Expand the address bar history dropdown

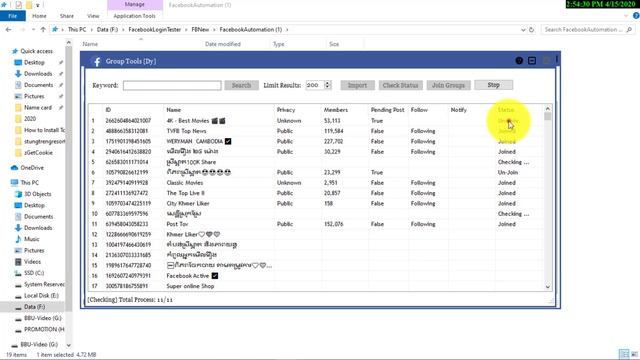[x=523, y=30]
